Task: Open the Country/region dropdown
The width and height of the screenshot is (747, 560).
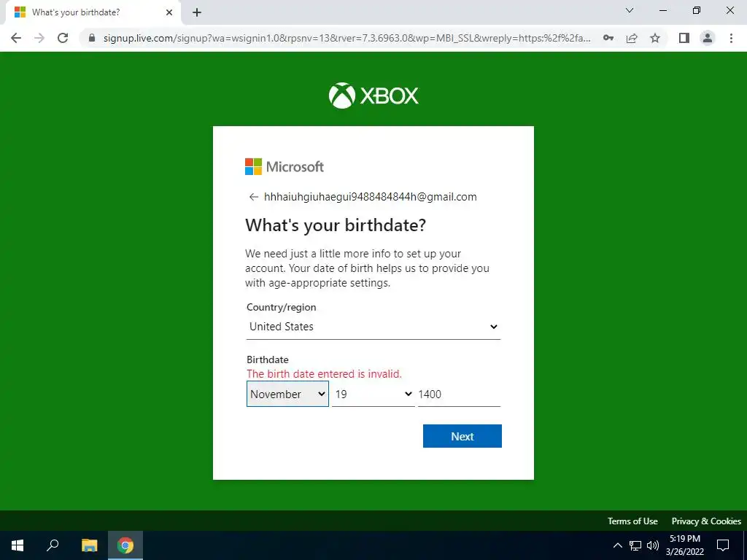Action: tap(373, 327)
